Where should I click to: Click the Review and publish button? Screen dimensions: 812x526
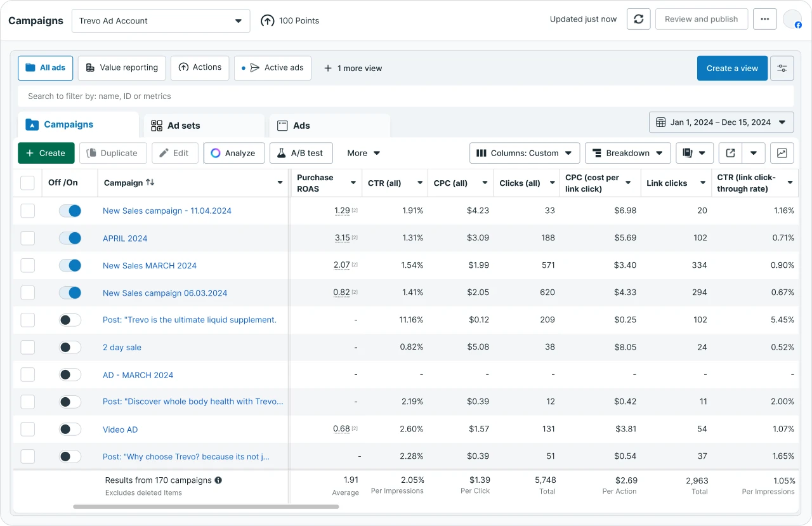point(702,19)
